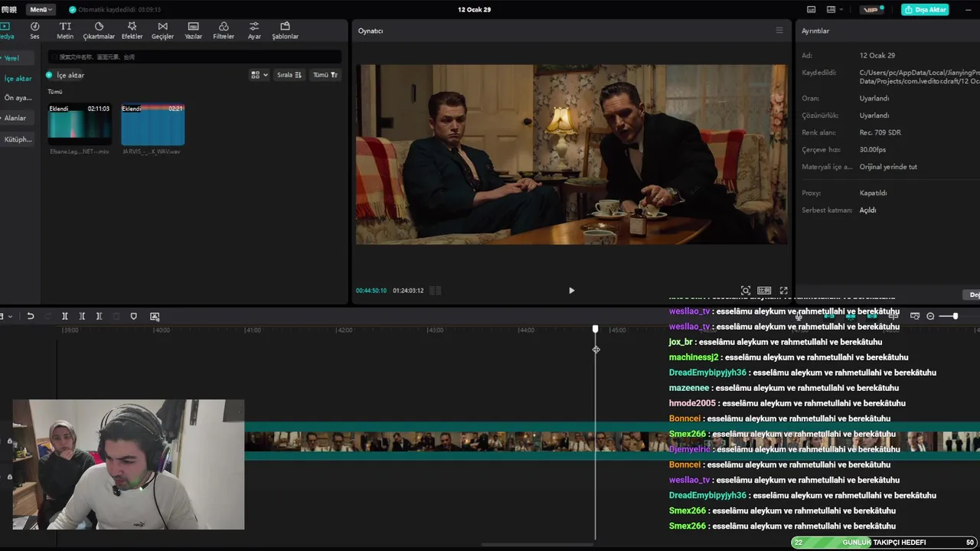Click the Rec. 709 SDR value

tap(880, 132)
